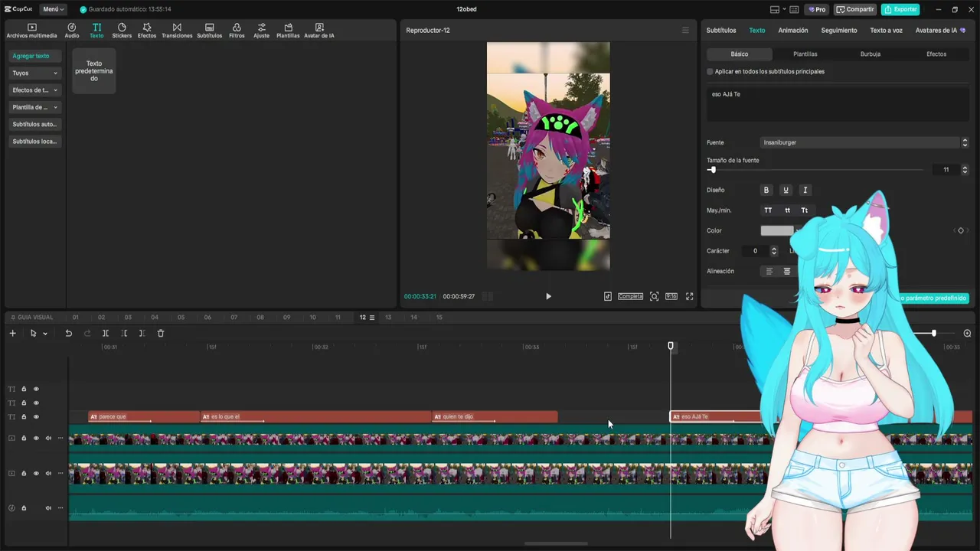Viewport: 980px width, 551px height.
Task: Open the selection tool mode dropdown
Action: (x=45, y=334)
